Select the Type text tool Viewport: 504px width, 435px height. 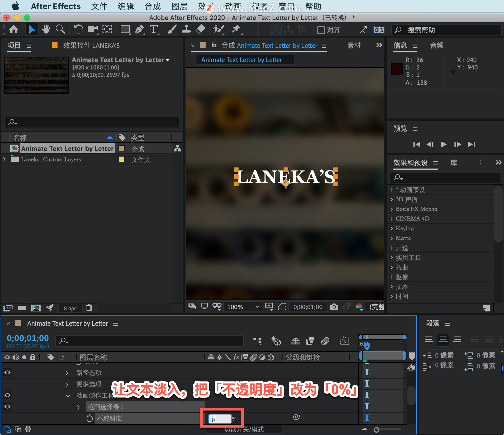pos(154,29)
